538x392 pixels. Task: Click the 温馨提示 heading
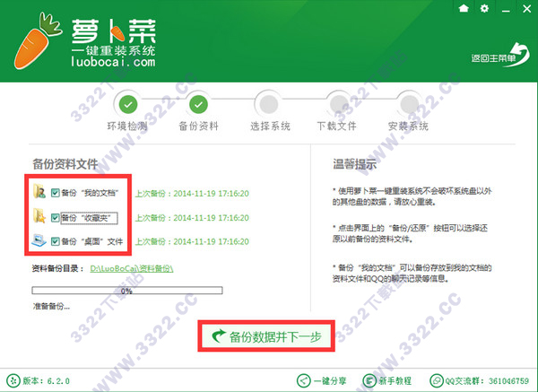click(354, 164)
